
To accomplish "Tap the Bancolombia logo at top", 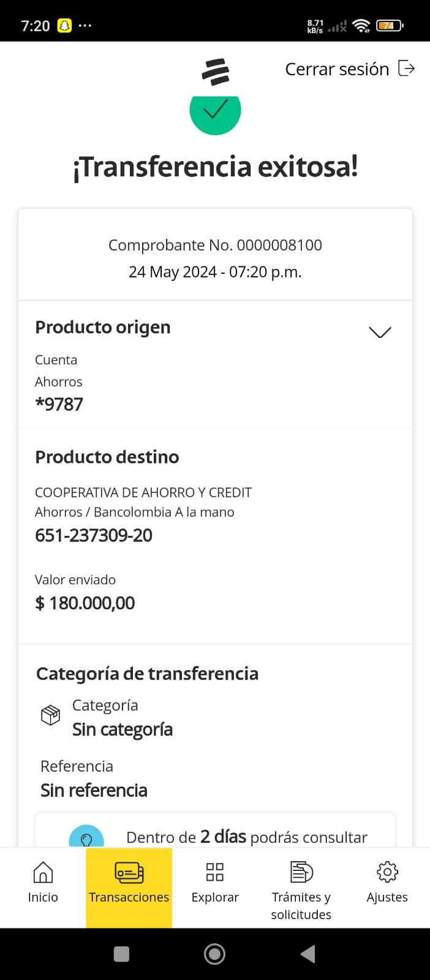I will pos(215,72).
